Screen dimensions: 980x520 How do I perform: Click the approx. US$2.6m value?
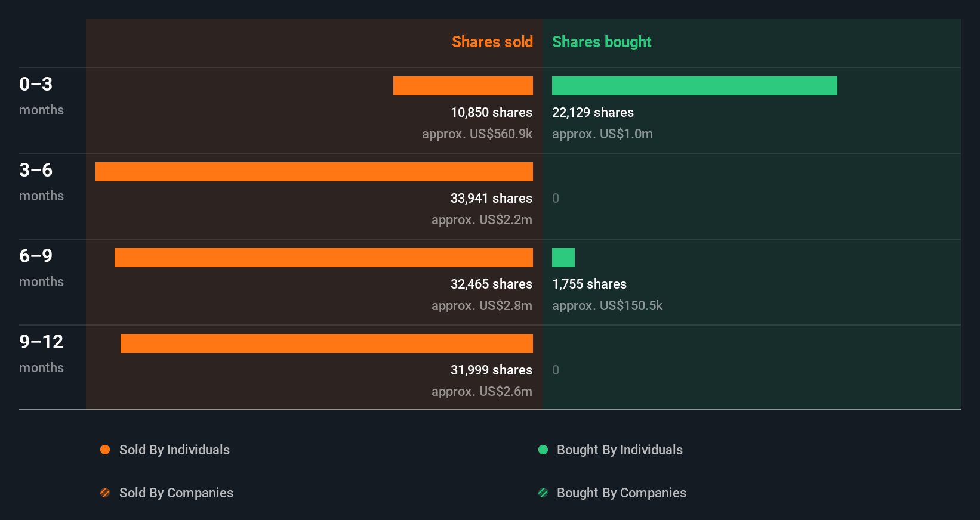tap(482, 392)
